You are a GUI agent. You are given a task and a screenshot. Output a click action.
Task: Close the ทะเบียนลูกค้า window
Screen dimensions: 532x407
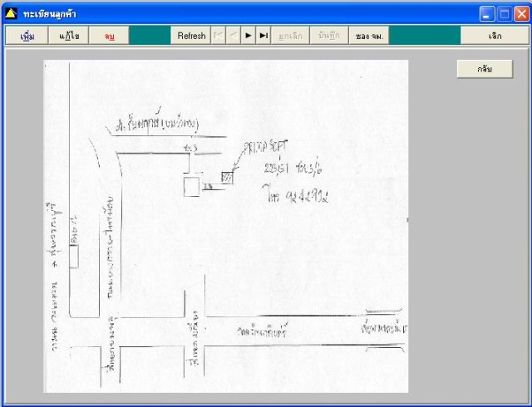pos(522,14)
